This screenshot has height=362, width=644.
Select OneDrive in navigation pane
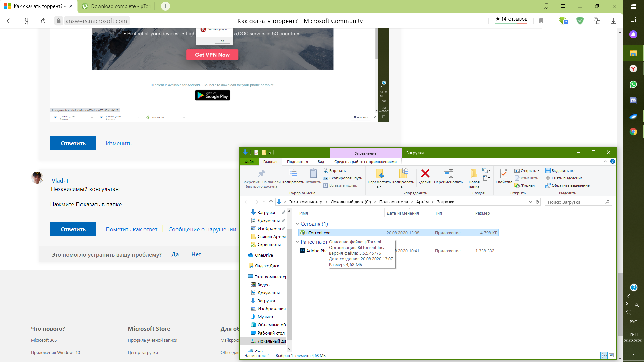click(264, 255)
